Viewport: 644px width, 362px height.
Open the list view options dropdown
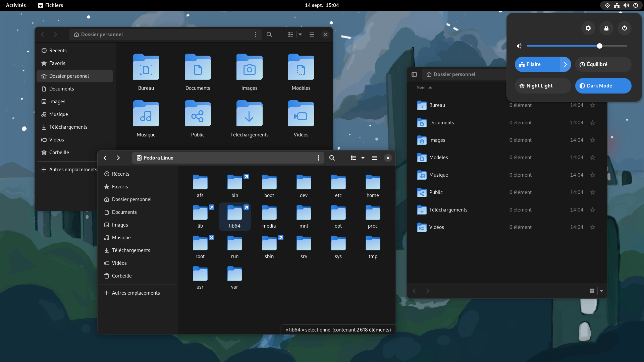pyautogui.click(x=363, y=158)
